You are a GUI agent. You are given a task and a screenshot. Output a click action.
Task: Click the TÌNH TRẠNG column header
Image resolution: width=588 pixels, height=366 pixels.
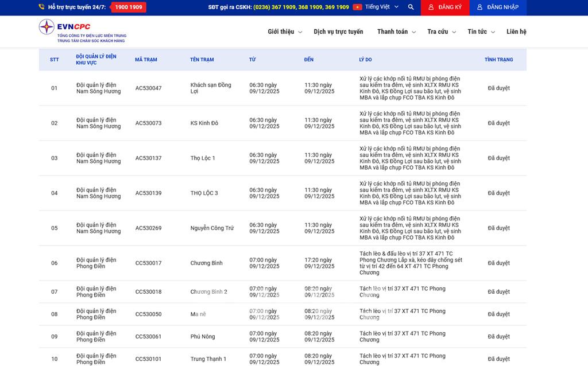click(498, 60)
